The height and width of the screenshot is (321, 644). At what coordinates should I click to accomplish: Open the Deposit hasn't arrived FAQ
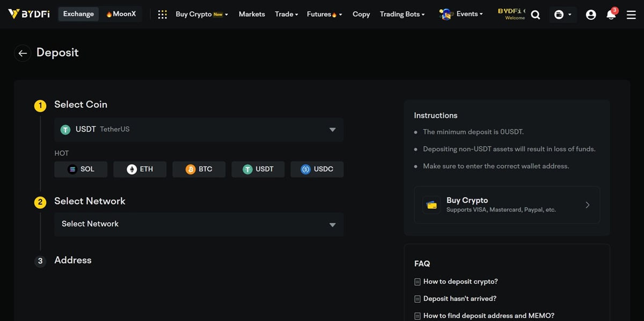(460, 299)
